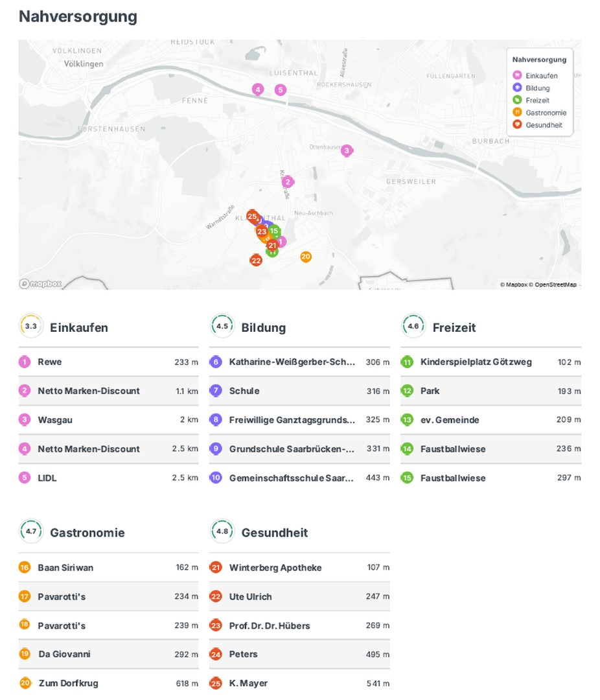The height and width of the screenshot is (700, 600).
Task: Click the Freizeit legend icon
Action: pos(517,100)
